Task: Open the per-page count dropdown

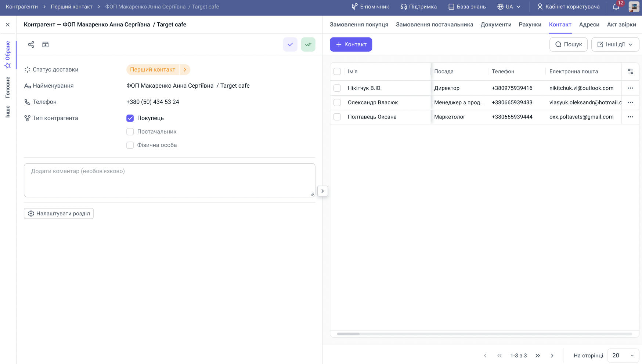Action: (x=623, y=356)
